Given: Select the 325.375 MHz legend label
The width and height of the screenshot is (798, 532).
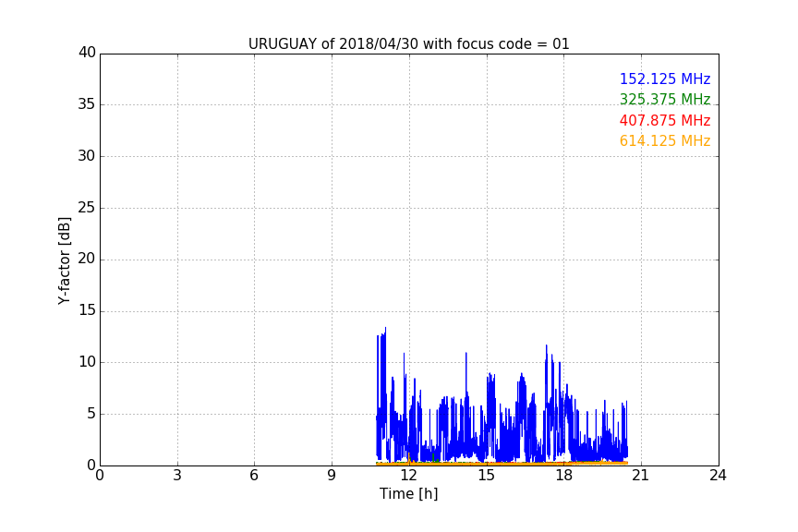Looking at the screenshot, I should [x=665, y=99].
